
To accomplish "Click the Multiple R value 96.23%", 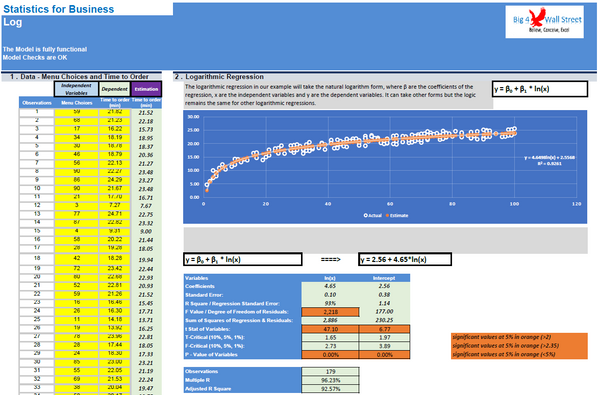I will (330, 380).
